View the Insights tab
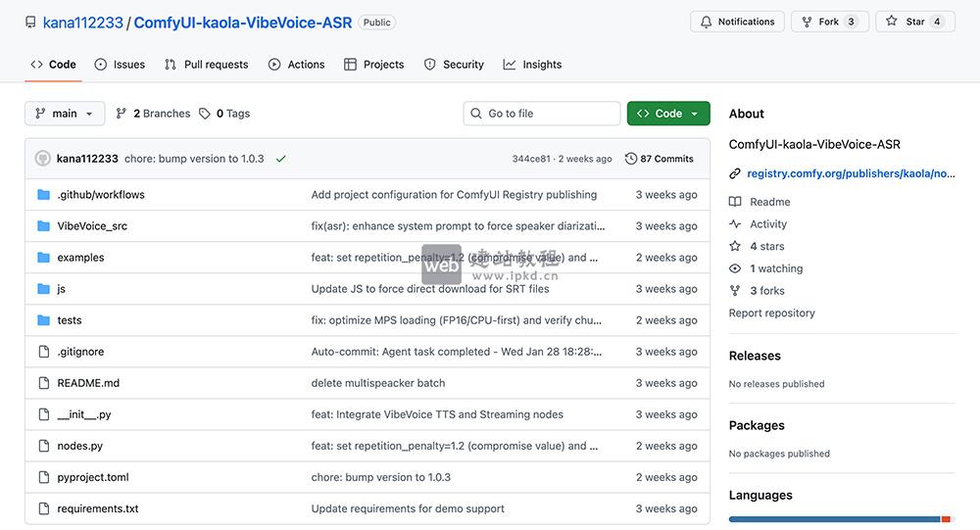The height and width of the screenshot is (530, 980). (x=532, y=65)
